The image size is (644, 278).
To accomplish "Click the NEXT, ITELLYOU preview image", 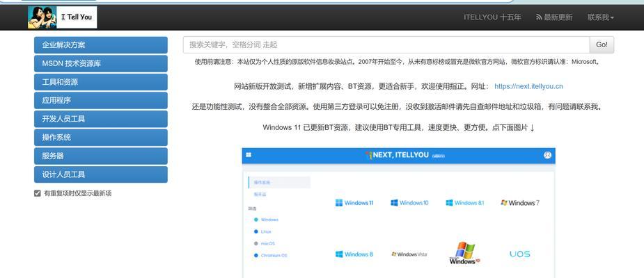I will point(398,213).
